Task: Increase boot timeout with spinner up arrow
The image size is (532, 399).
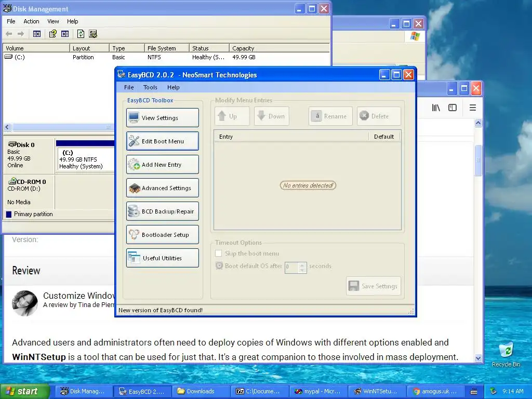Action: click(302, 265)
